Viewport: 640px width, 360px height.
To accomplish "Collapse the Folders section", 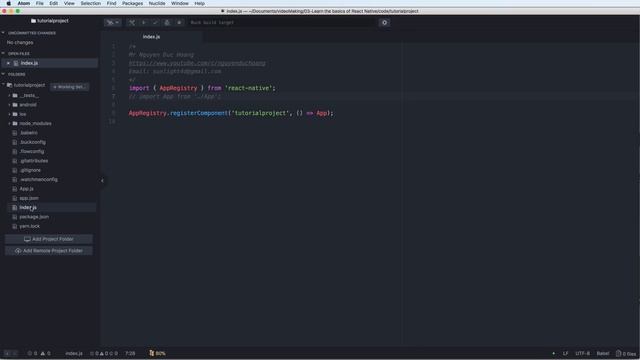I will (4, 74).
